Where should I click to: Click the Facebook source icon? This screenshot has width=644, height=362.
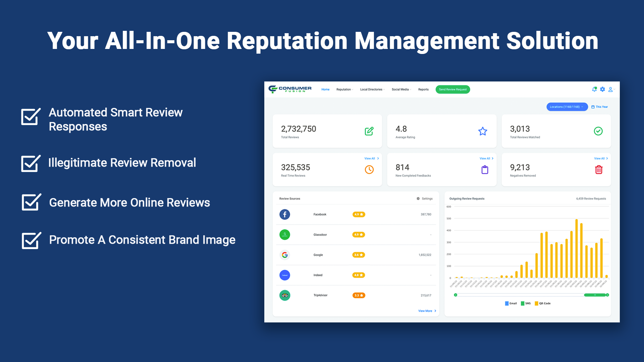285,214
